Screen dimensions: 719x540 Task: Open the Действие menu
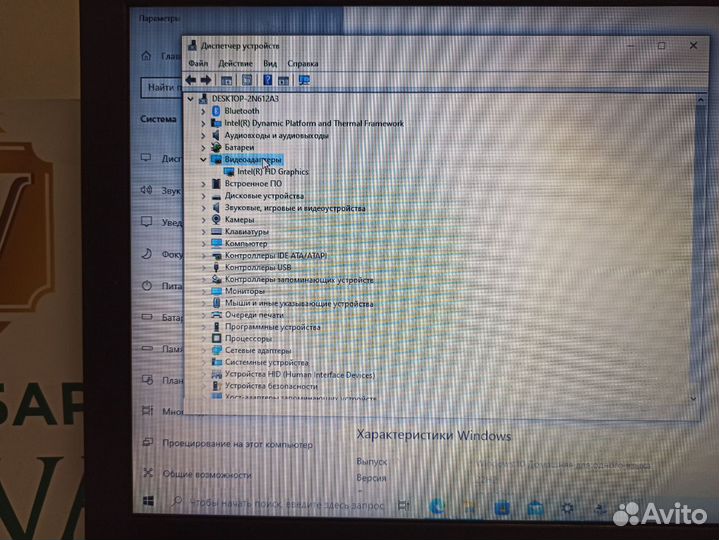point(235,63)
